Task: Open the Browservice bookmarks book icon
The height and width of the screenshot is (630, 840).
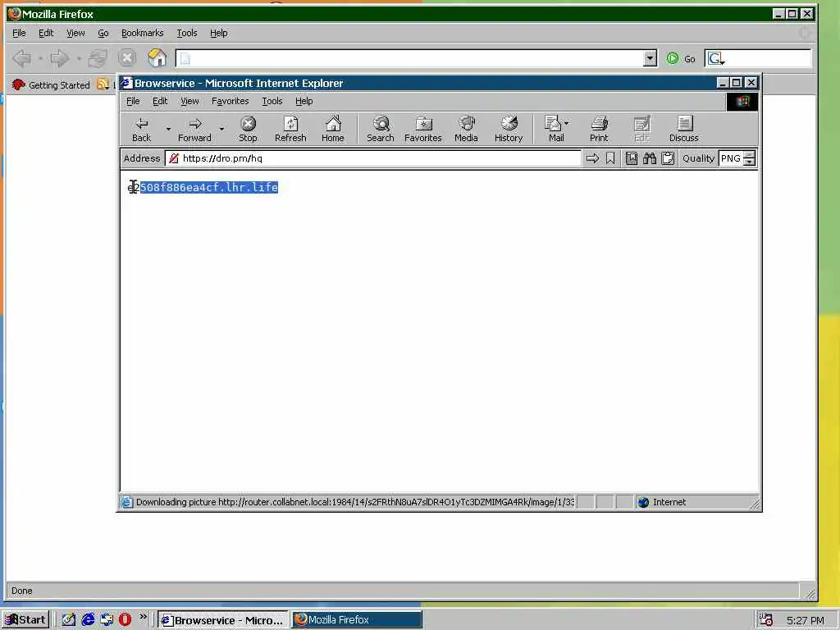Action: pos(632,158)
